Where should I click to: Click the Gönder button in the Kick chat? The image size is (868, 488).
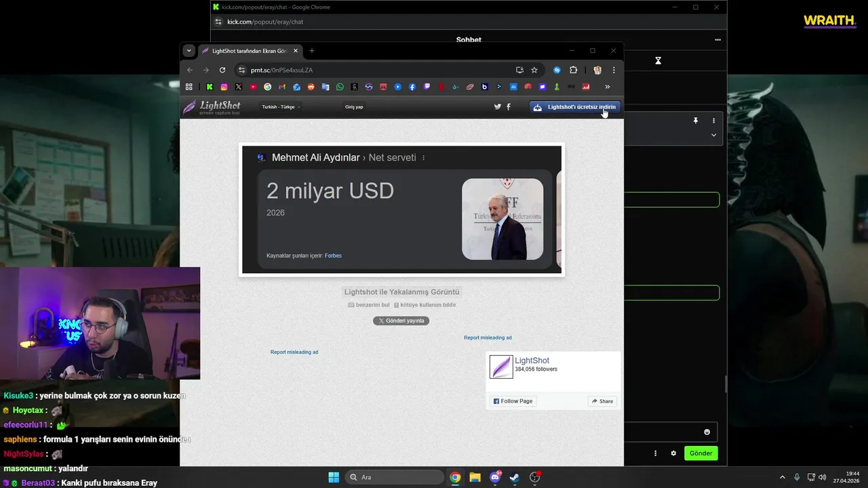(701, 453)
